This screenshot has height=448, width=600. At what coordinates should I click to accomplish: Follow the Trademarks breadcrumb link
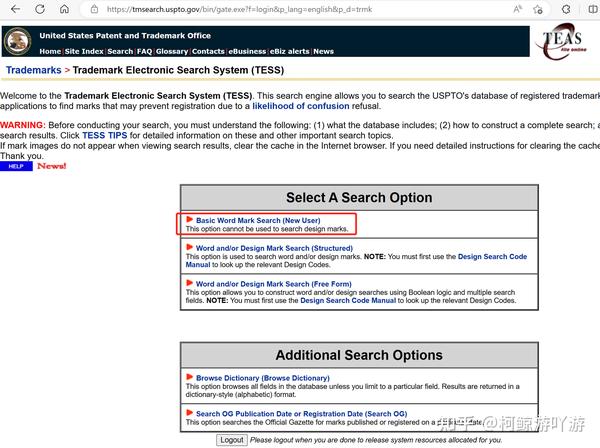[x=34, y=70]
